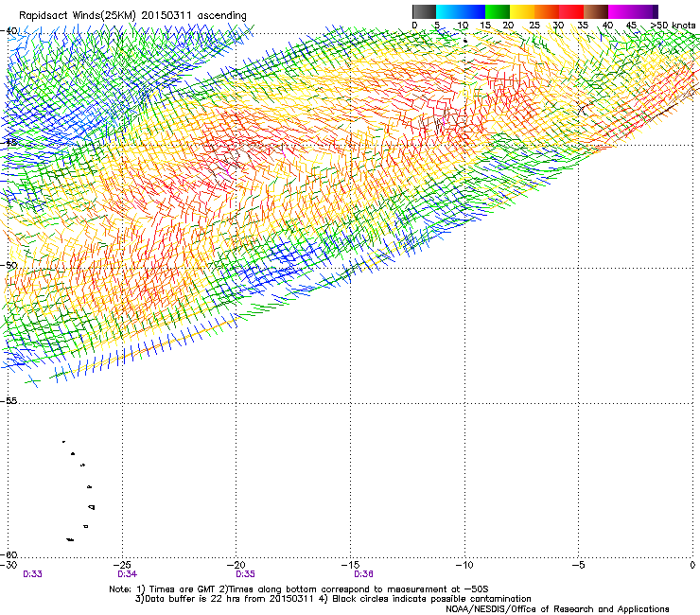Click the purple time label 'D:35'
This screenshot has height=615, width=700.
point(246,574)
